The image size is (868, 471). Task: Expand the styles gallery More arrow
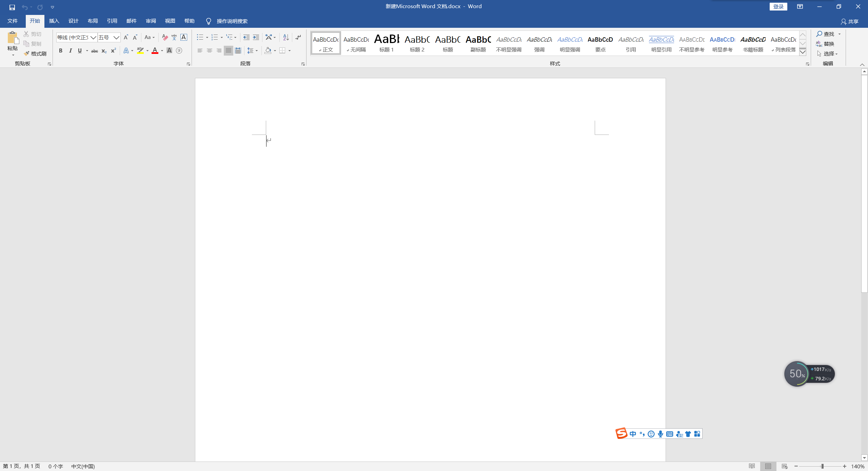(x=803, y=52)
